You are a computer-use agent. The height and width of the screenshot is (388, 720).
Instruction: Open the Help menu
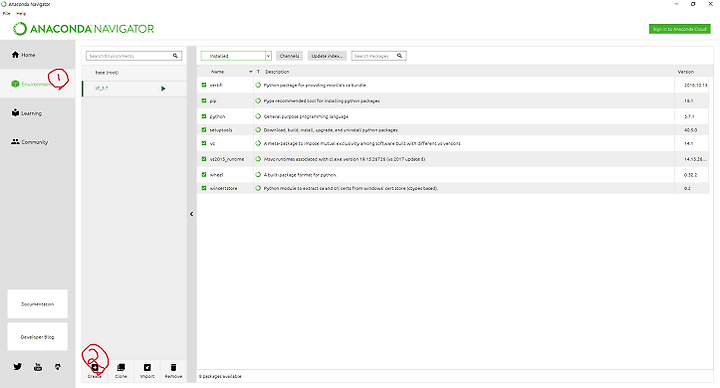pos(21,13)
